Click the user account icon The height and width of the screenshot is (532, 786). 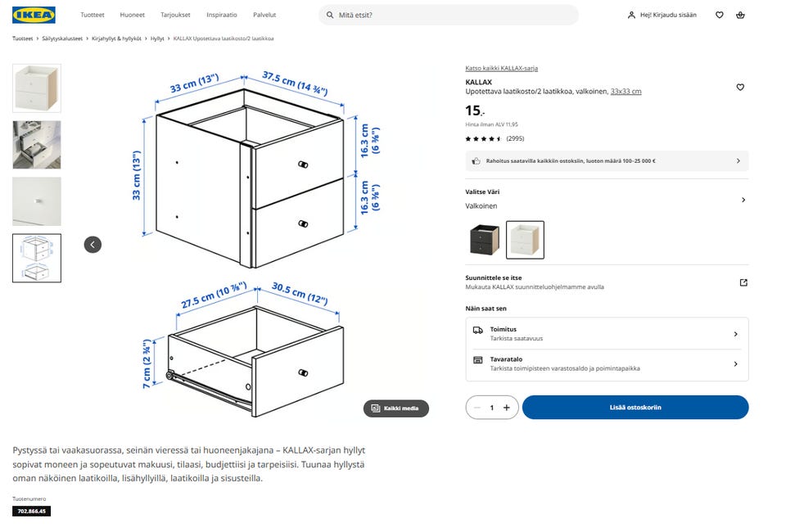pyautogui.click(x=631, y=15)
